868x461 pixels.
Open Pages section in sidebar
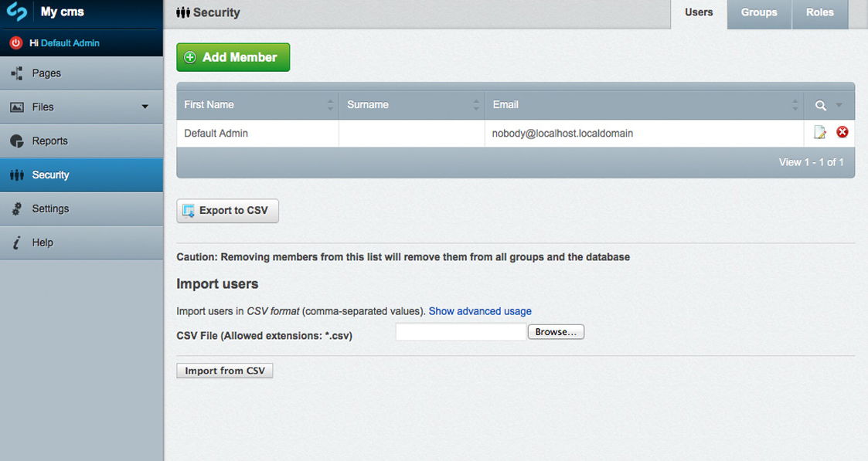[x=81, y=73]
